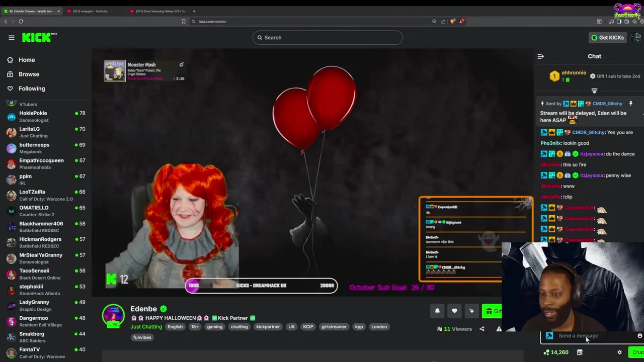
Task: Click the Search box
Action: click(x=328, y=38)
